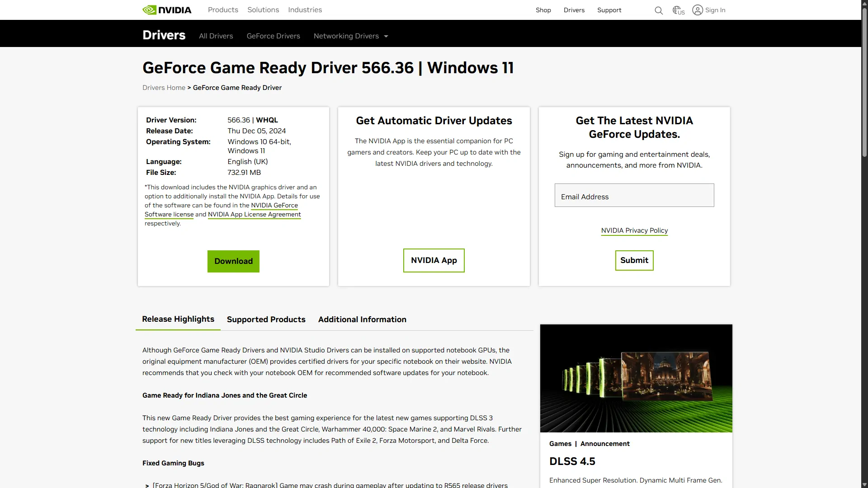The image size is (868, 488).
Task: Click the NVIDIA logo in the header
Action: tap(166, 9)
